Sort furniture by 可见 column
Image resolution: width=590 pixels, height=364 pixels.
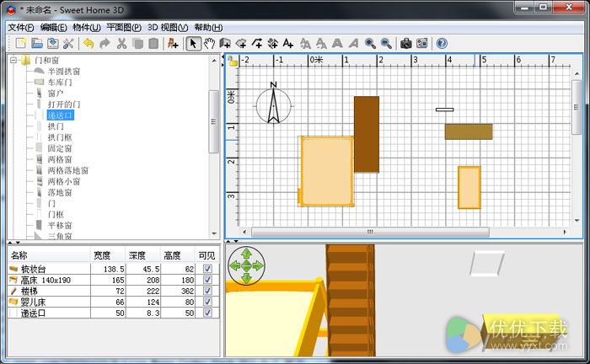(207, 255)
